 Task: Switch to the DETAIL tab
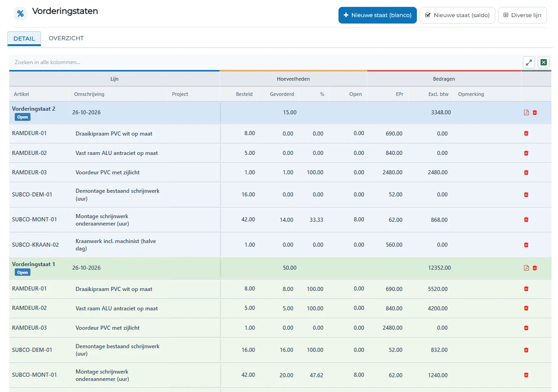(24, 39)
